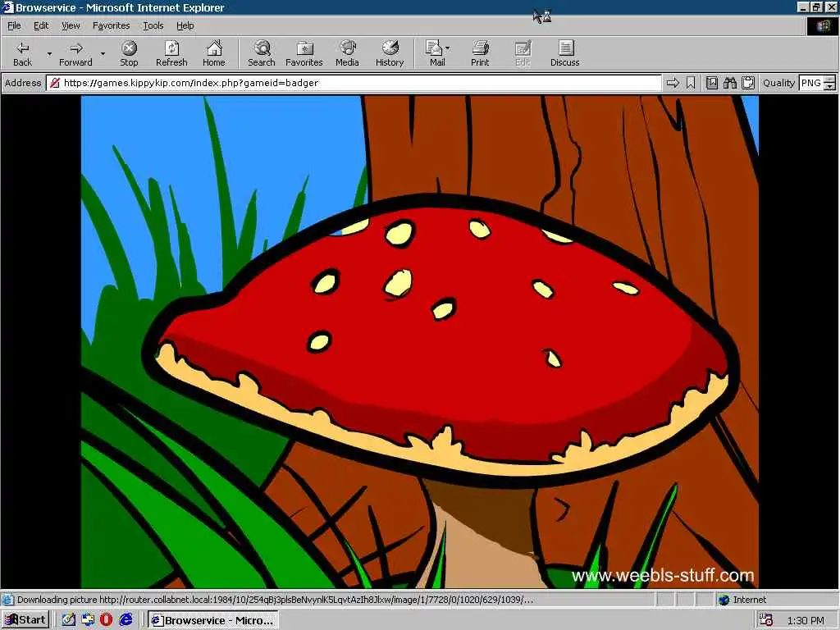Expand the Mail dropdown arrow
This screenshot has width=840, height=630.
(x=448, y=48)
